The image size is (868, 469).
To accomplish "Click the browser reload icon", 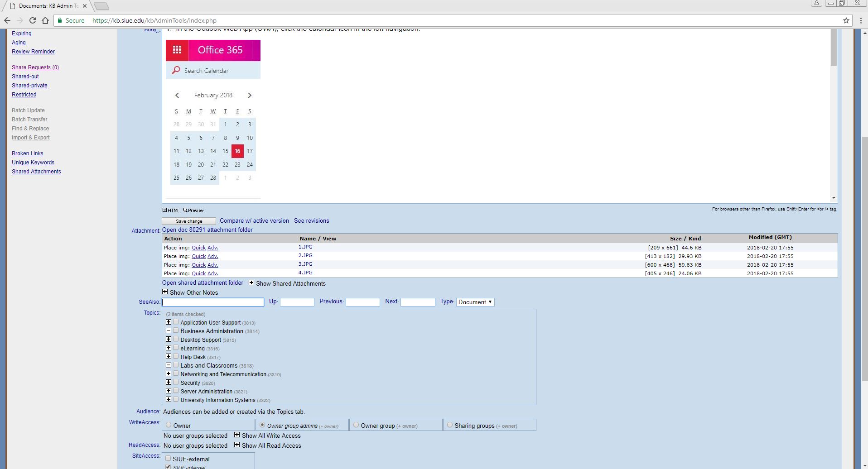I will pyautogui.click(x=32, y=20).
